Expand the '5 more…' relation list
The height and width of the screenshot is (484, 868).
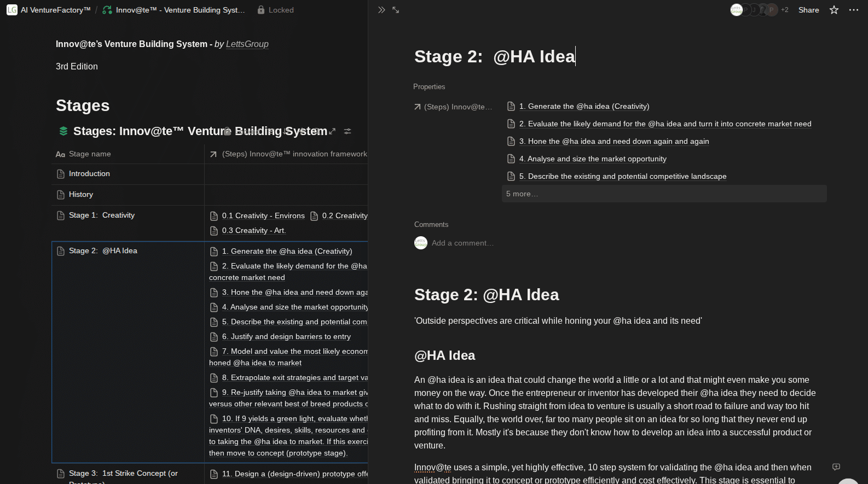pos(664,194)
